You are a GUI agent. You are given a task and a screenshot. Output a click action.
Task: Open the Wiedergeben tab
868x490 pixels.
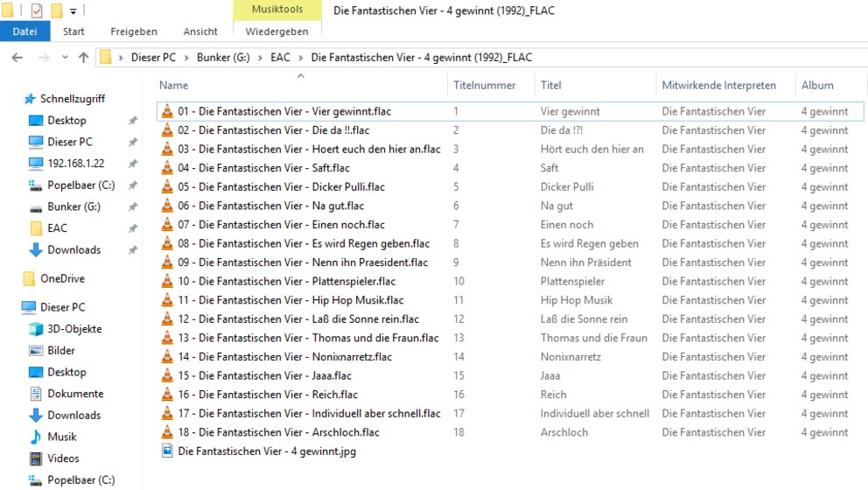[276, 31]
